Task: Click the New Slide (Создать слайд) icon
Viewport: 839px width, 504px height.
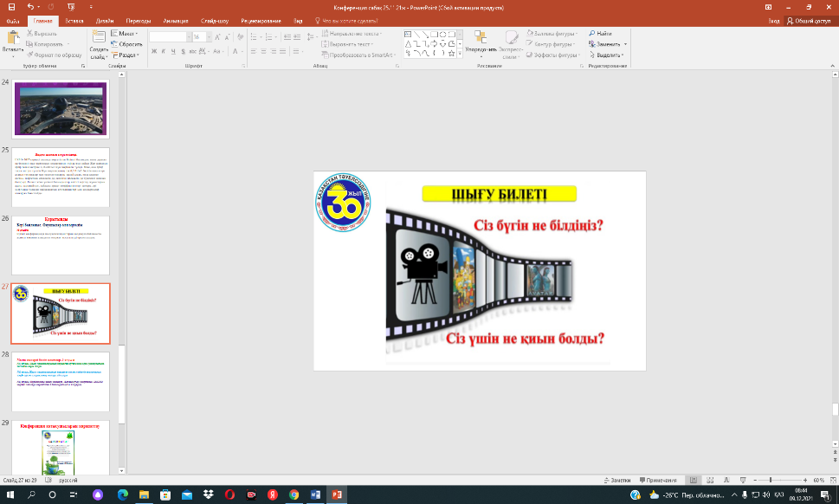Action: coord(98,38)
